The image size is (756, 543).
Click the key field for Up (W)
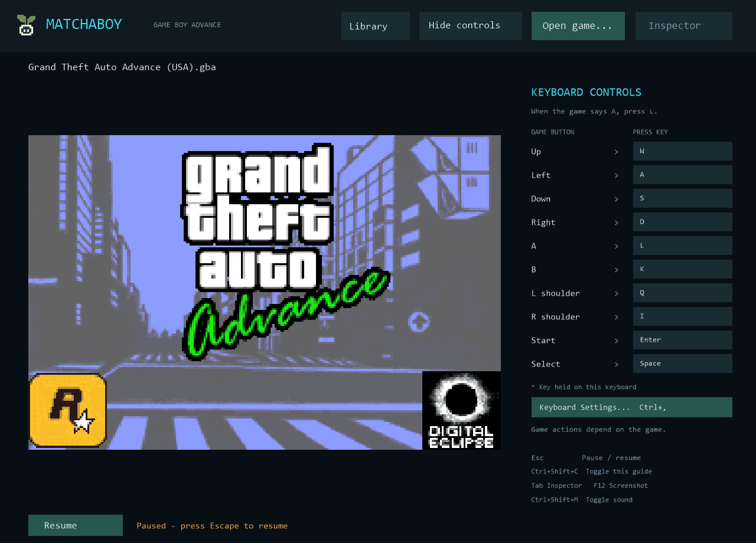683,151
